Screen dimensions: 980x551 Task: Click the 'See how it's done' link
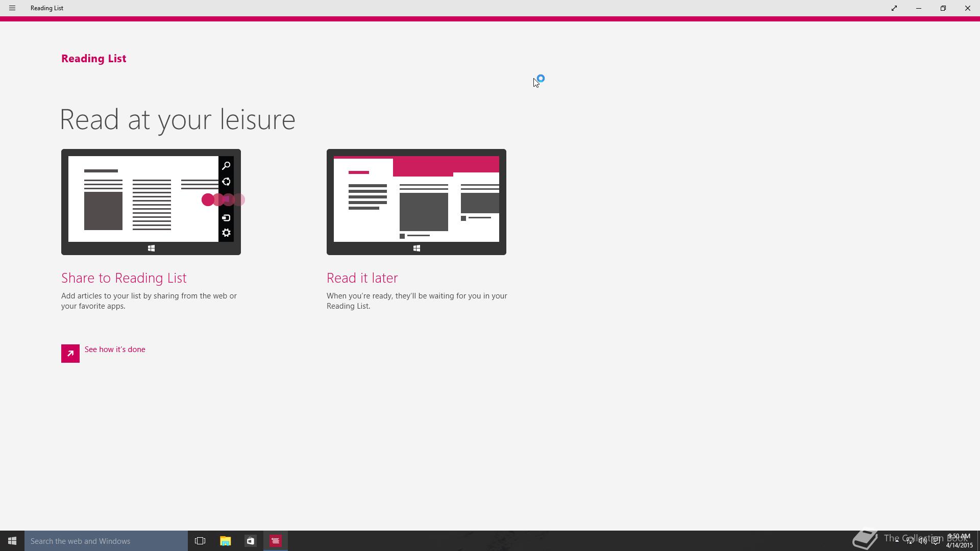point(115,349)
